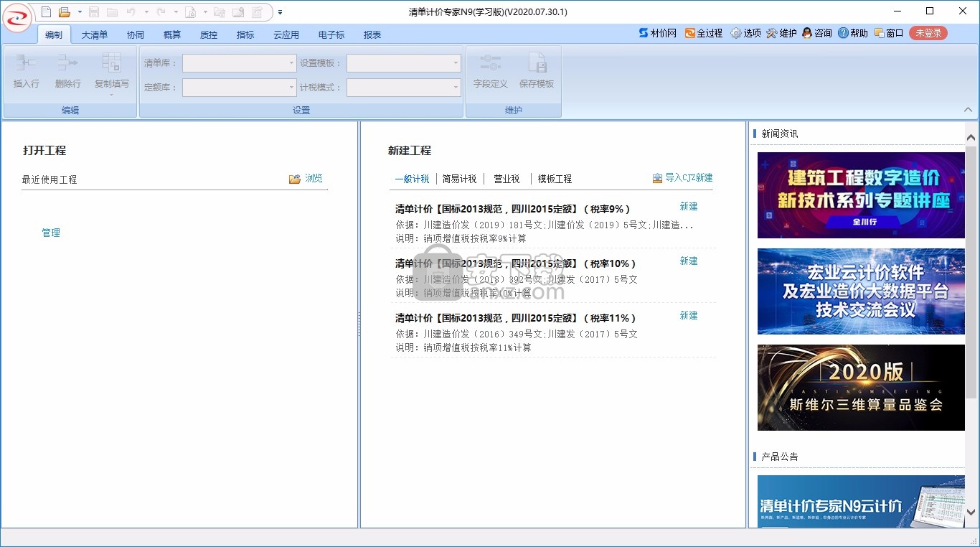The image size is (980, 547).
Task: Open the 全过程 module
Action: (x=703, y=33)
